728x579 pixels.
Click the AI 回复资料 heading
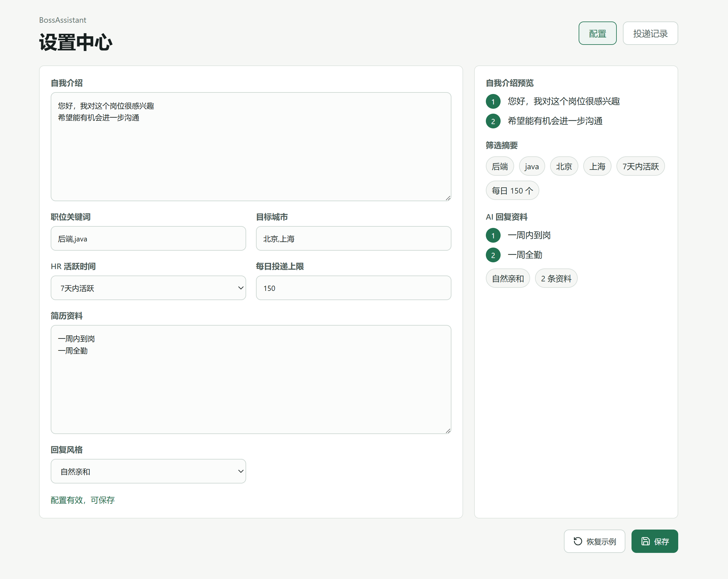pyautogui.click(x=506, y=217)
